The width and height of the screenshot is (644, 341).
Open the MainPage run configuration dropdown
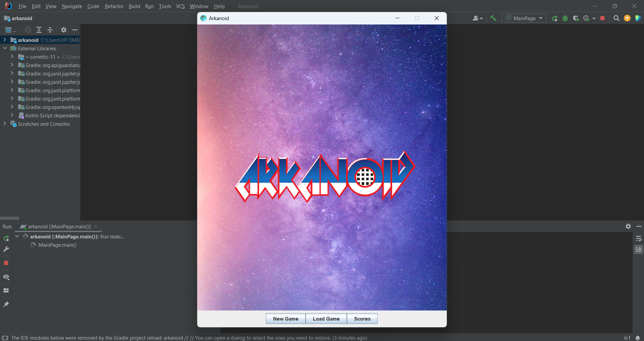524,18
